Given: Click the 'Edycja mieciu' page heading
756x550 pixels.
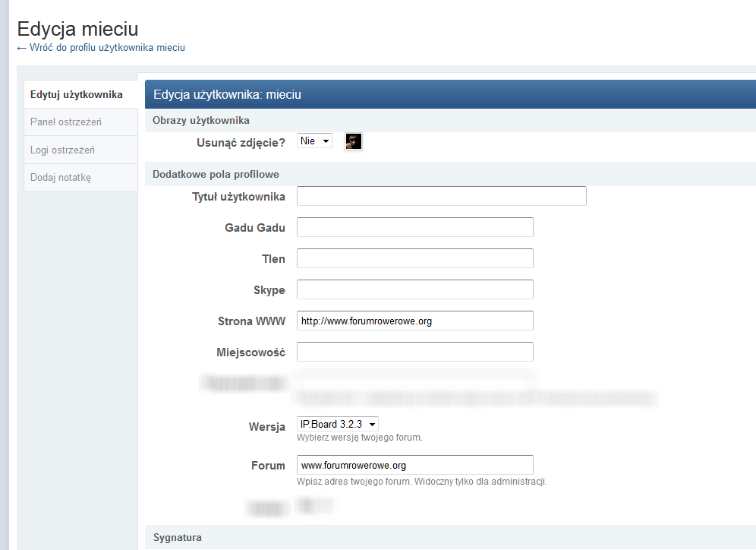Looking at the screenshot, I should 77,29.
